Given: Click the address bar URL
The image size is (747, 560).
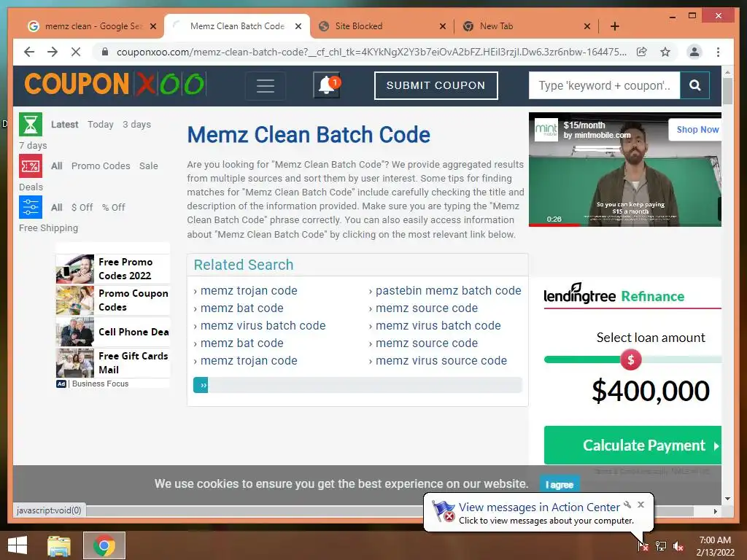Looking at the screenshot, I should (371, 52).
